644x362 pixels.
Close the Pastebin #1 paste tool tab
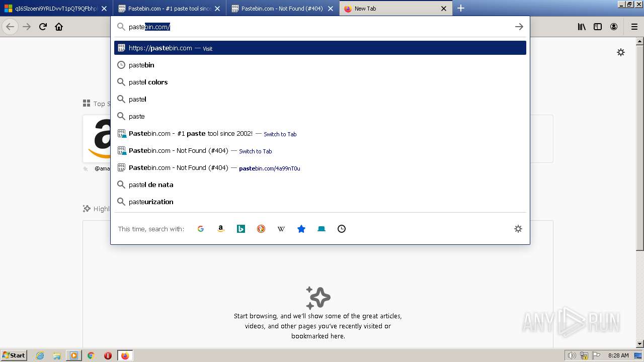pos(217,9)
